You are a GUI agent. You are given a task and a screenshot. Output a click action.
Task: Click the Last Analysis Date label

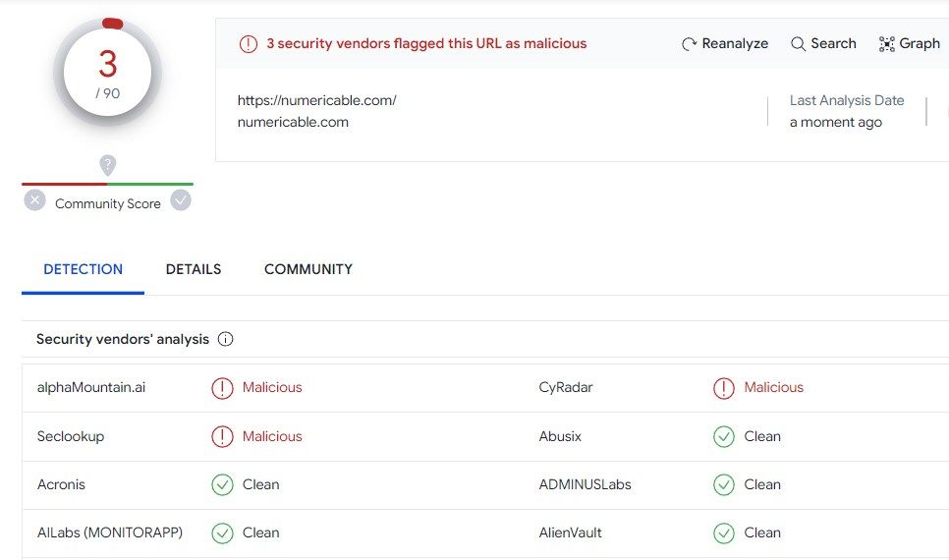[847, 100]
